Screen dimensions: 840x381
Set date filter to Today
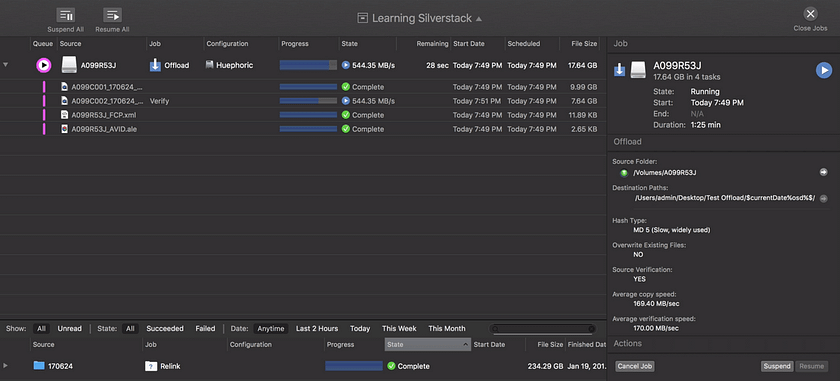pyautogui.click(x=360, y=328)
